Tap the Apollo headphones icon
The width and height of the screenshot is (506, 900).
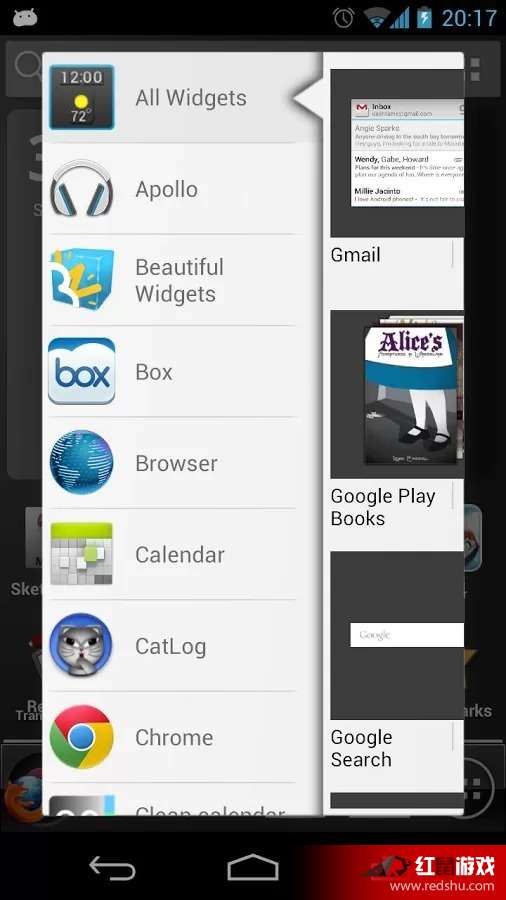pyautogui.click(x=81, y=188)
